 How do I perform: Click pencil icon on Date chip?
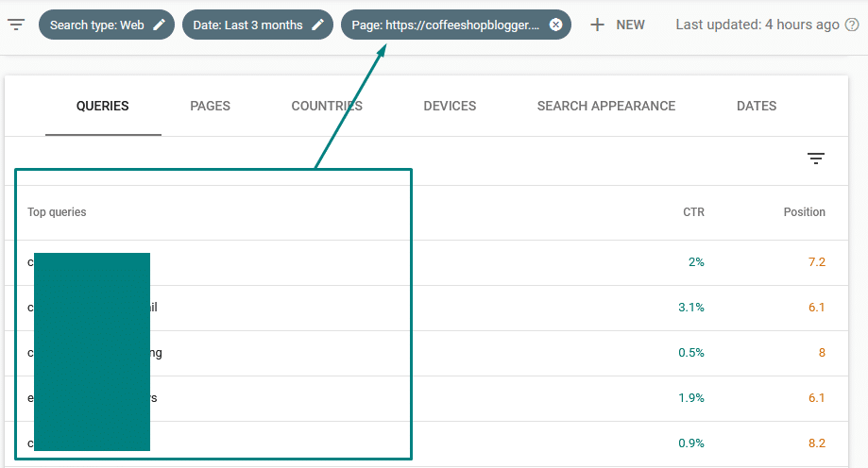(x=317, y=25)
